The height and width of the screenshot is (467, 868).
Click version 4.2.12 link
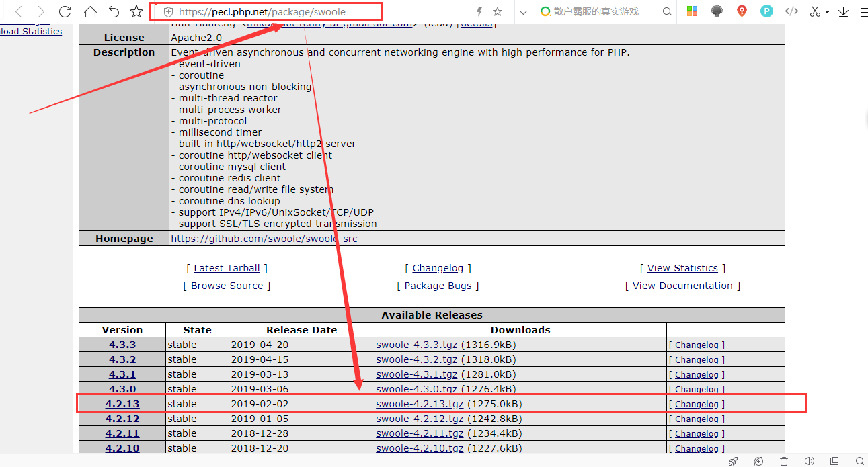click(x=122, y=419)
